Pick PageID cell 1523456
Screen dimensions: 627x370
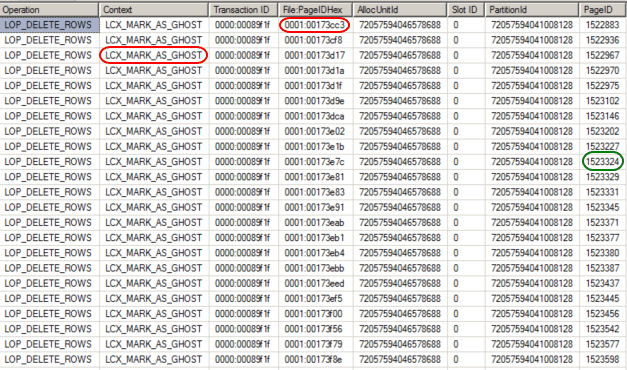603,314
